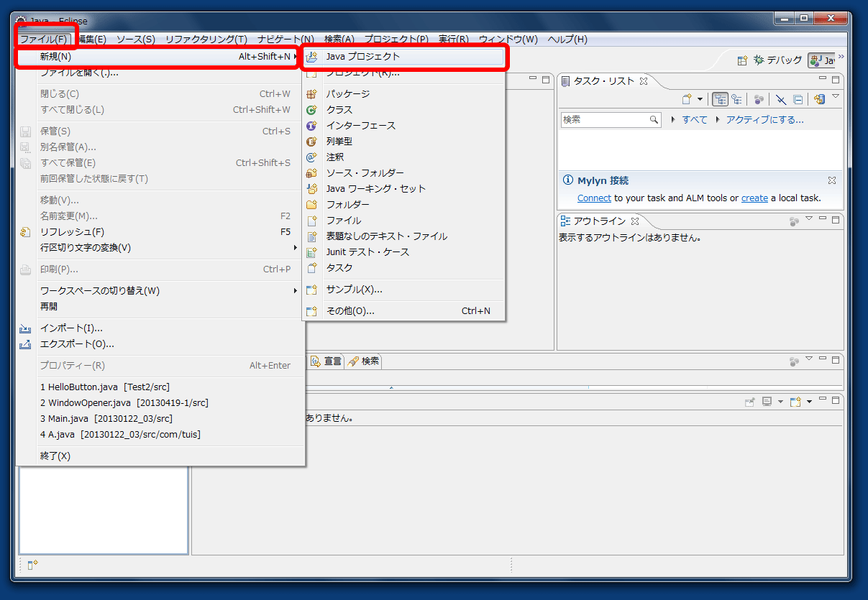
Task: Follow the create link for a local task
Action: tap(754, 198)
